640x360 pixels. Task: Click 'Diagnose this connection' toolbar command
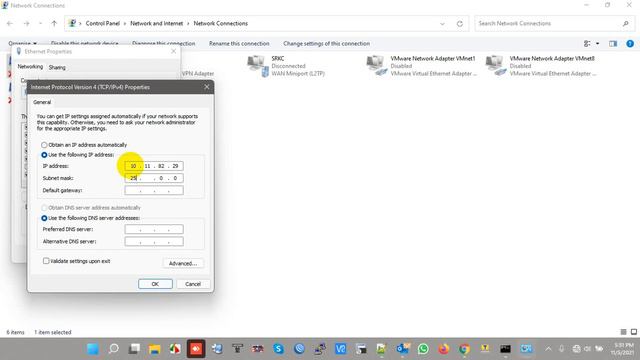(x=163, y=44)
